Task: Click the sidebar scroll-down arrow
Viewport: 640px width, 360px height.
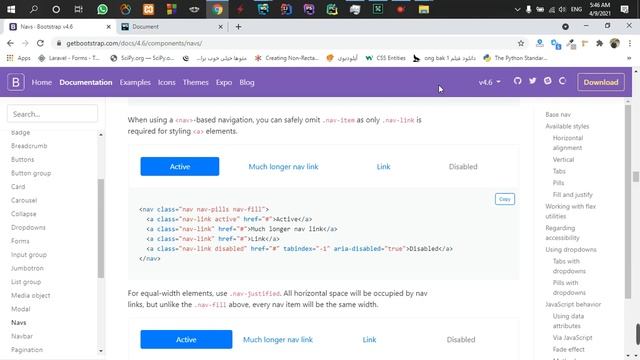Action: tap(101, 351)
